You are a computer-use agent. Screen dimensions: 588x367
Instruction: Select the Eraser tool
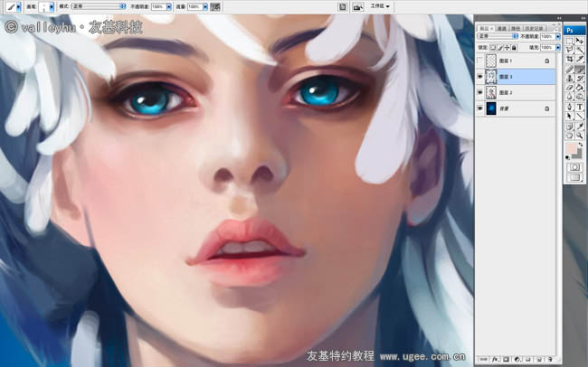pos(569,88)
